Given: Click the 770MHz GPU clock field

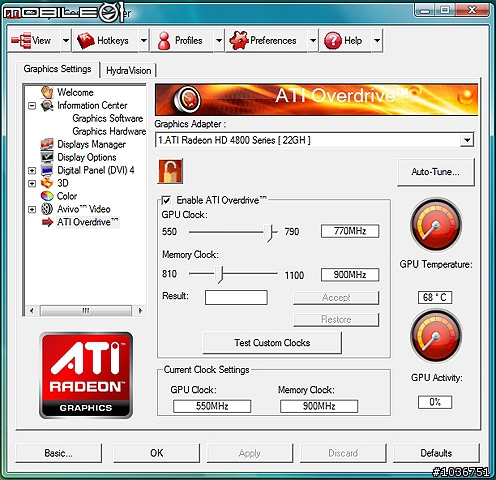Looking at the screenshot, I should [x=350, y=231].
